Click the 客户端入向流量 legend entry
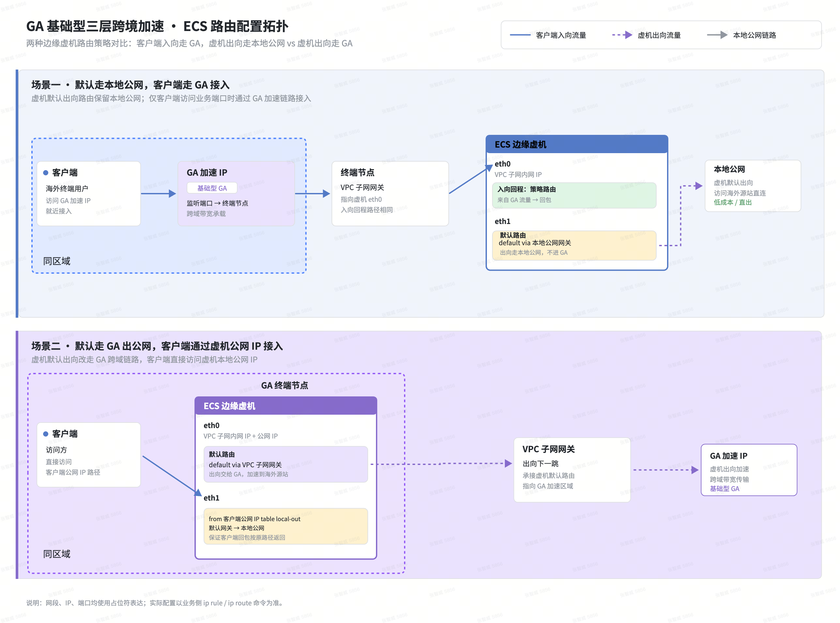The height and width of the screenshot is (623, 840). click(x=548, y=35)
